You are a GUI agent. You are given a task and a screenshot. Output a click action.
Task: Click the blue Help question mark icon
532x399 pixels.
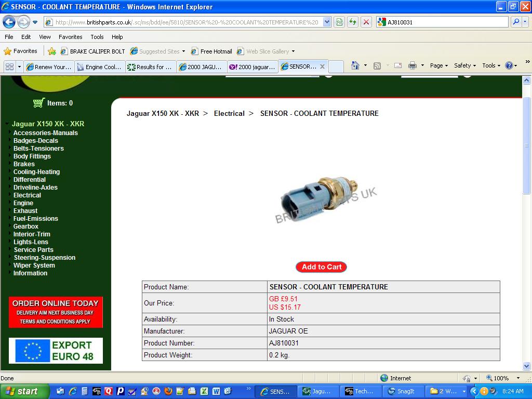click(x=509, y=65)
